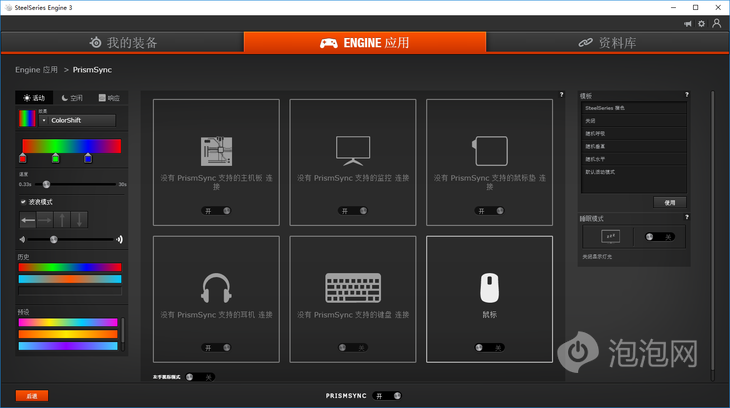Pick the cyan-orange gradient from history
730x408 pixels.
tap(70, 279)
